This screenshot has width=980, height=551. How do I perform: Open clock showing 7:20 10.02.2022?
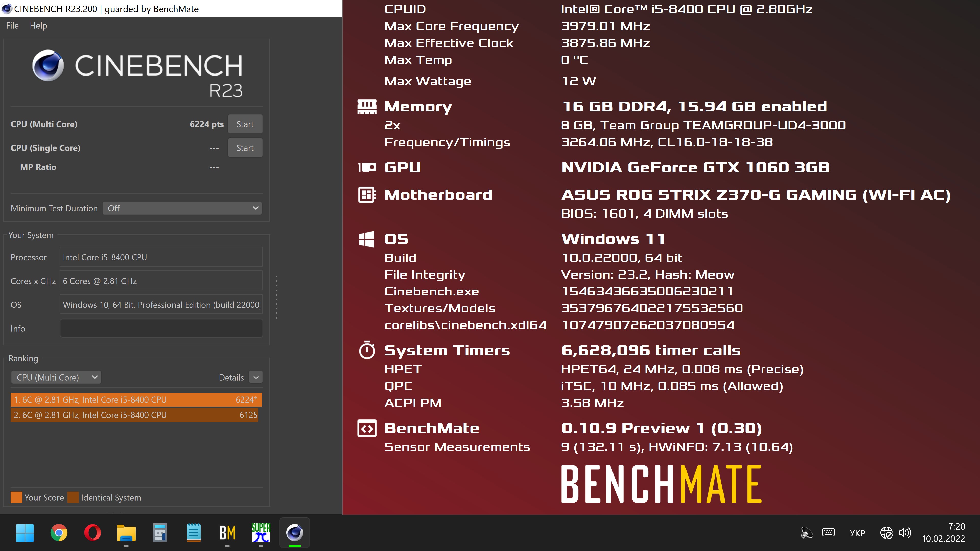944,532
